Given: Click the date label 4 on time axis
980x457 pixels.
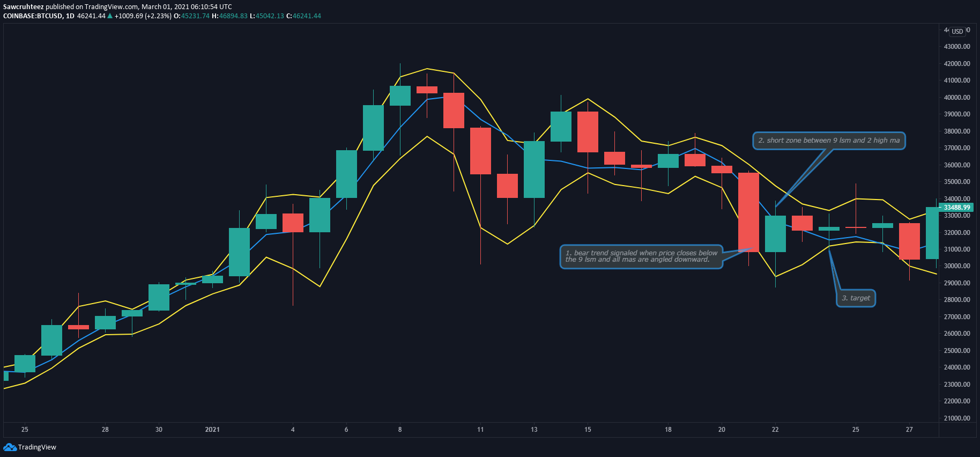Looking at the screenshot, I should click(x=293, y=430).
